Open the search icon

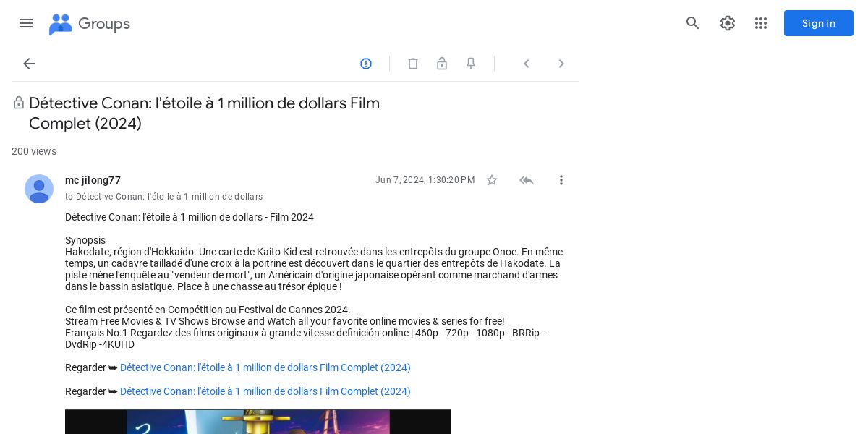click(693, 23)
